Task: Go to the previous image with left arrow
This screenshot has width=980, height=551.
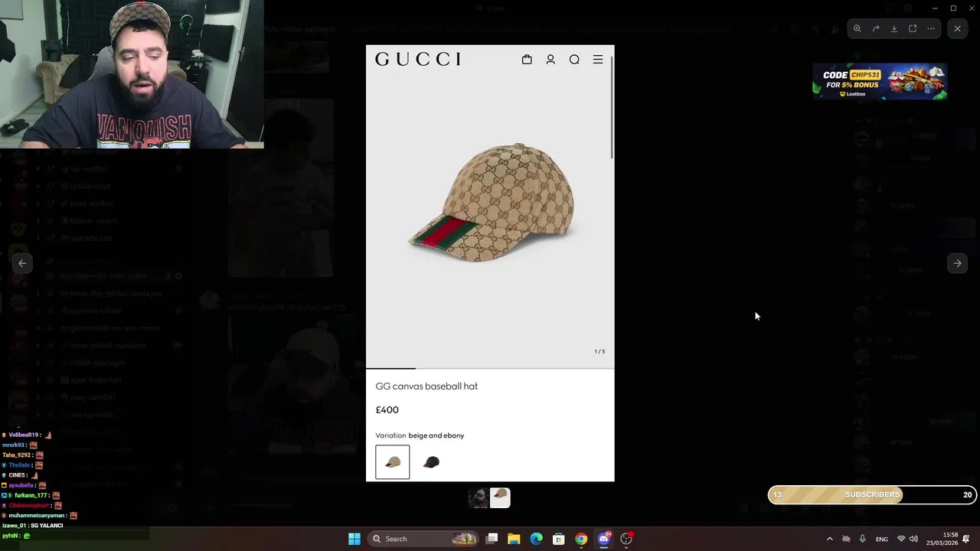Action: point(22,262)
